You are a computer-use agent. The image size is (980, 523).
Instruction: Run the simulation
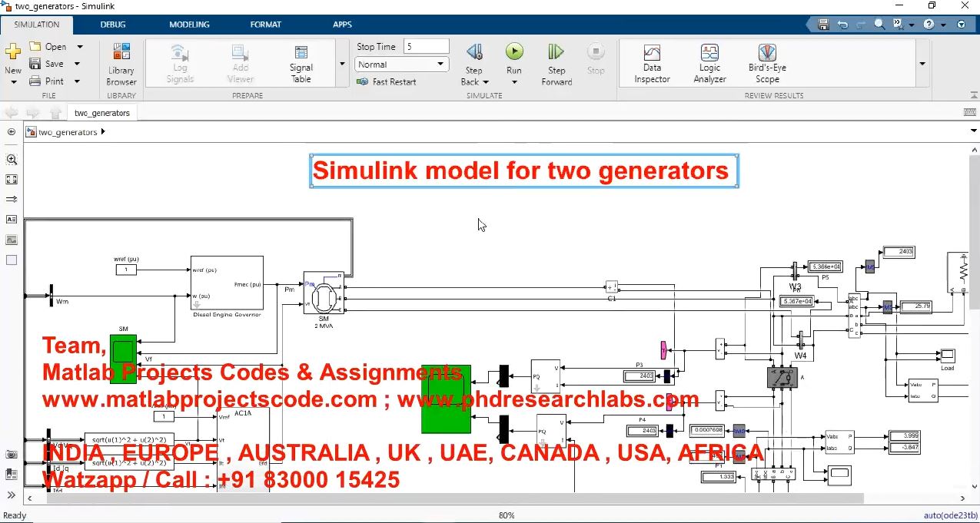pos(514,52)
